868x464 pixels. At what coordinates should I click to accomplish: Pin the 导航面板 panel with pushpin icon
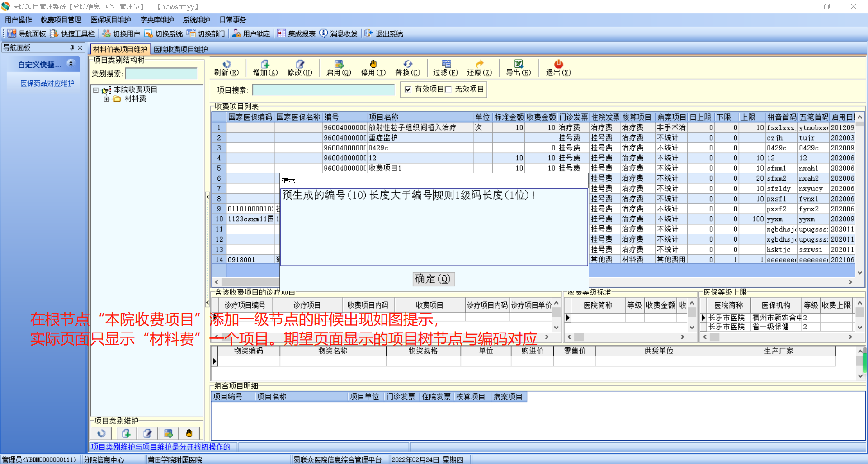(72, 47)
